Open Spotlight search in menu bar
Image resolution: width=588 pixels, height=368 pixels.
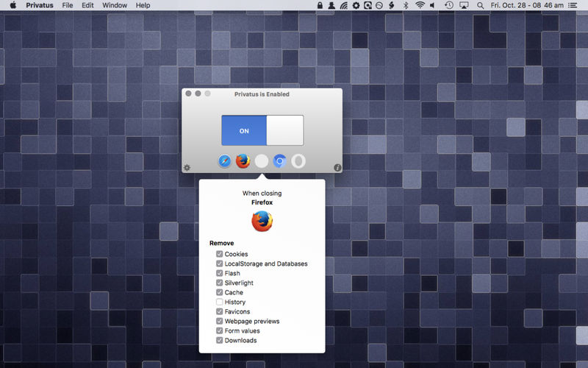click(480, 5)
